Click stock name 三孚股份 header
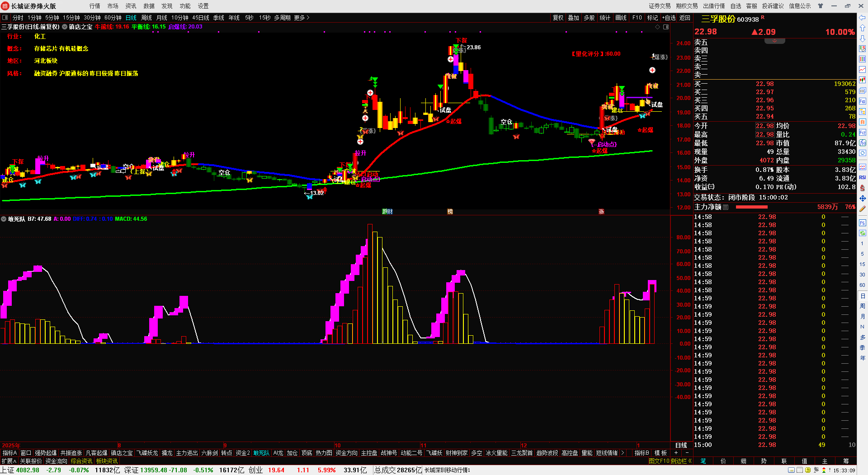868x475 pixels. tap(718, 19)
